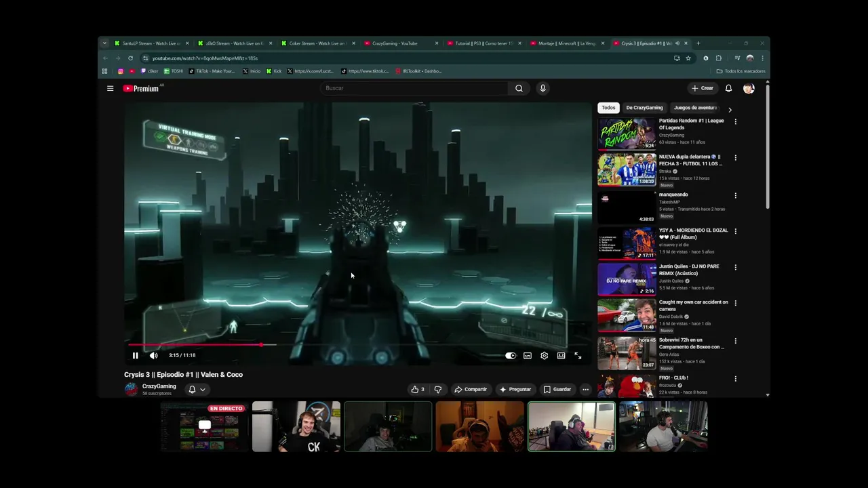Open the Kick bookmark
868x488 pixels.
pos(274,71)
